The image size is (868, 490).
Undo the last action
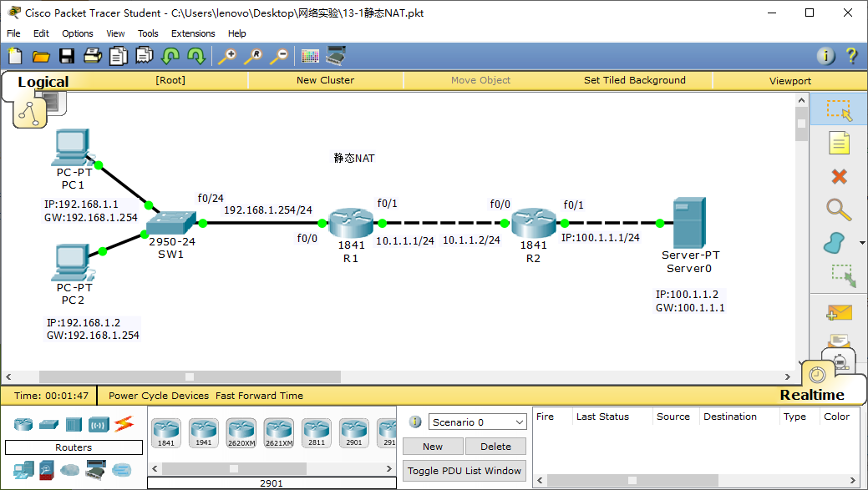coord(170,56)
